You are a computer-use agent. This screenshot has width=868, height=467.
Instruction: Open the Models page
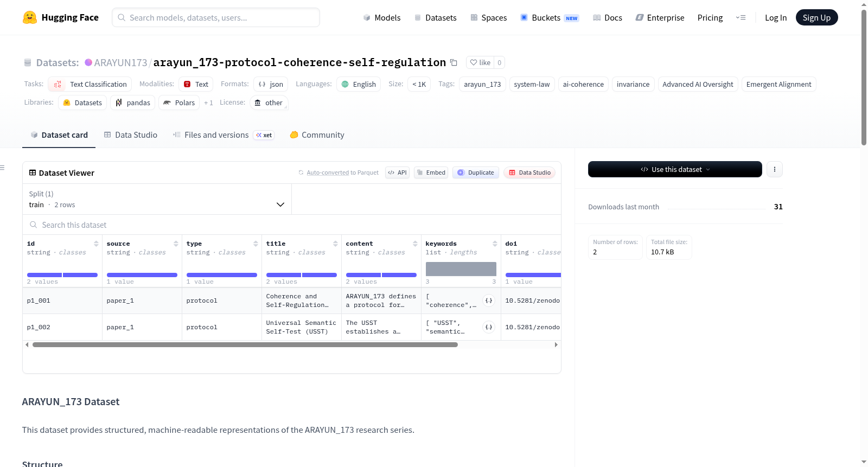(382, 17)
